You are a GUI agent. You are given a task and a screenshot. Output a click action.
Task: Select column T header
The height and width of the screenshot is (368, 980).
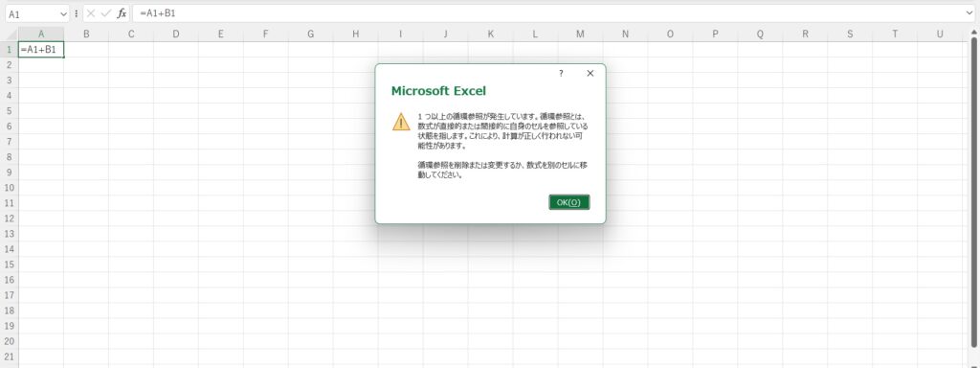click(x=895, y=34)
